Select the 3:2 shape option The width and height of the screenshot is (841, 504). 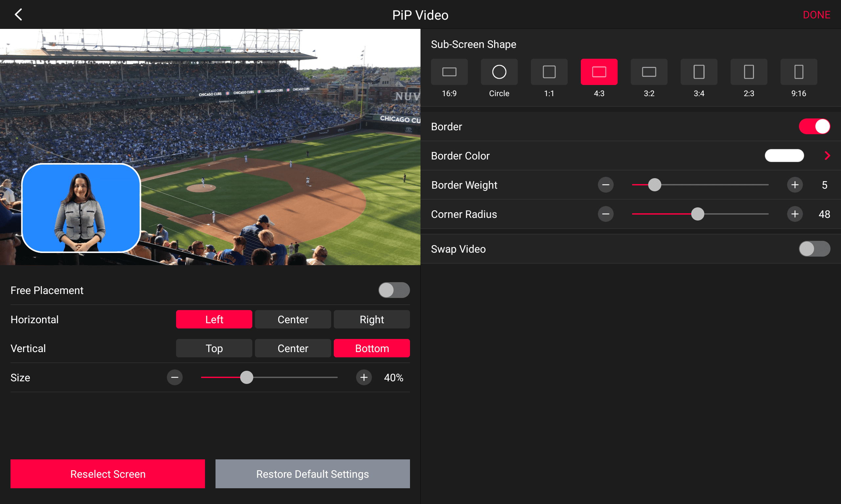click(648, 72)
